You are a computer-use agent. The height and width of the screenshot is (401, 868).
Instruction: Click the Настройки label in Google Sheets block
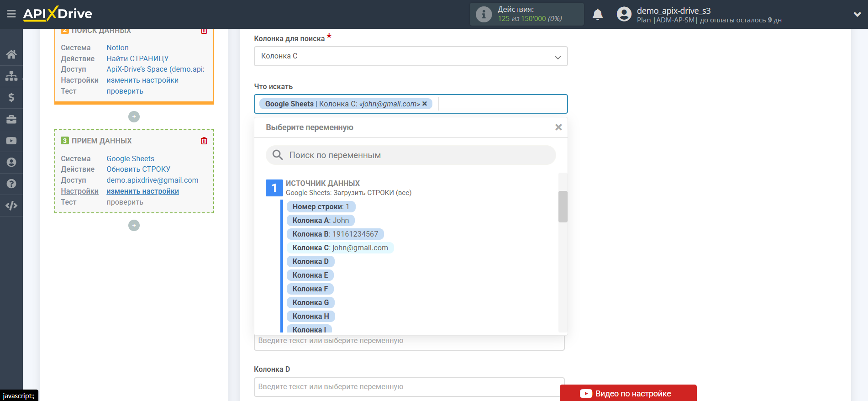click(80, 191)
